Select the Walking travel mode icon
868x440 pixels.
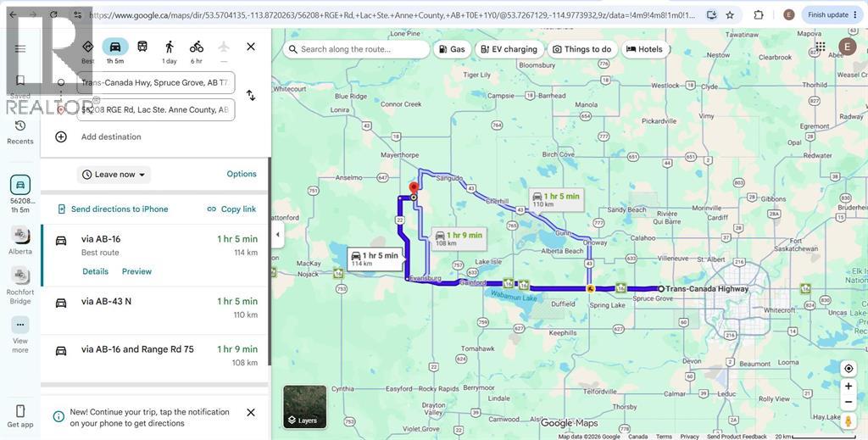[170, 47]
